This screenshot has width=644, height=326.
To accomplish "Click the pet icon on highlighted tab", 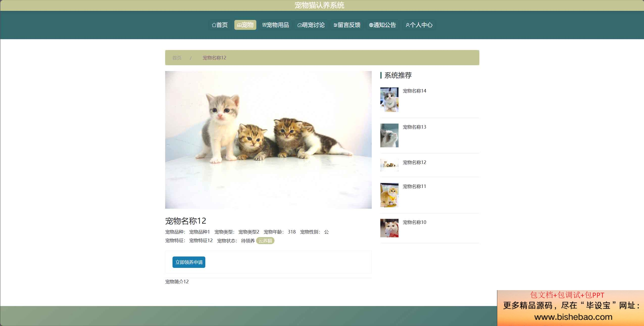I will coord(239,25).
